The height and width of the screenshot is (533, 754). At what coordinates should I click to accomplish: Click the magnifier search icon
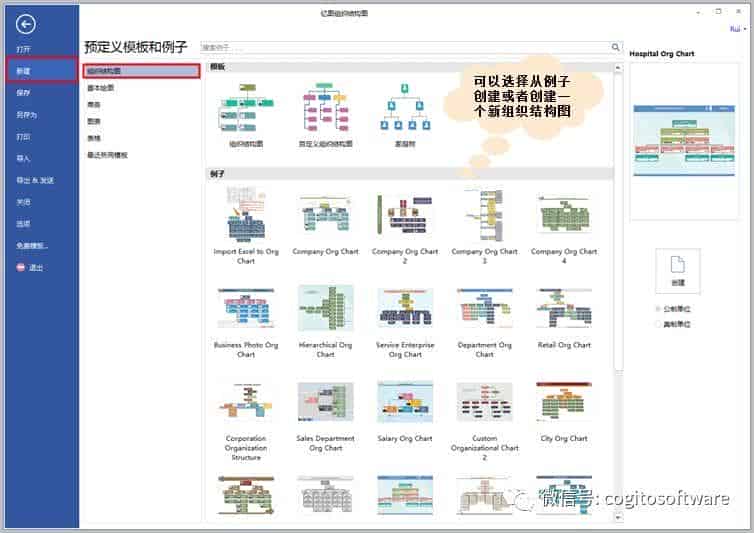point(616,47)
